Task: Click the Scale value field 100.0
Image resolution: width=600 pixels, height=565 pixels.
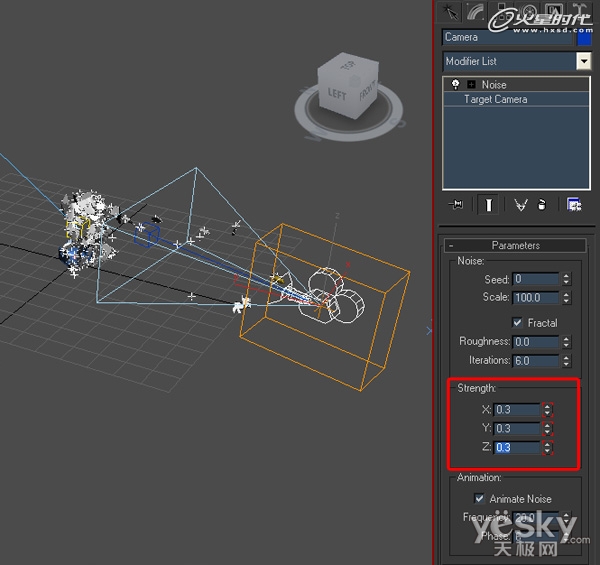Action: click(535, 298)
